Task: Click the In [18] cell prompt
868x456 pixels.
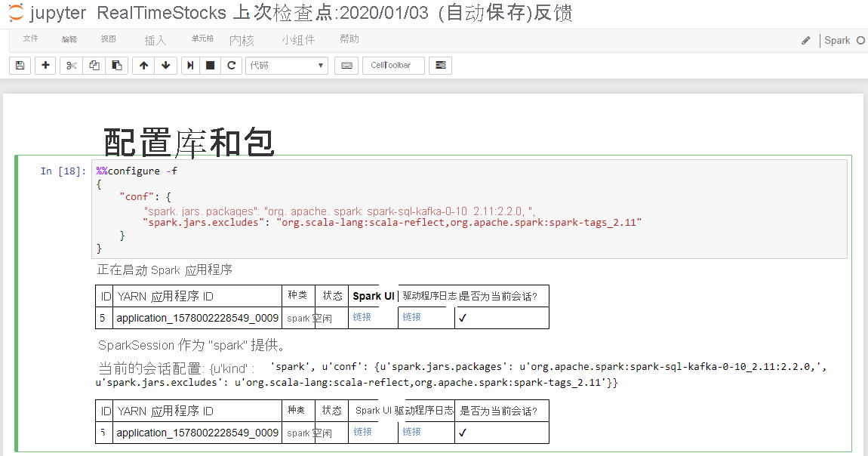Action: click(x=63, y=171)
